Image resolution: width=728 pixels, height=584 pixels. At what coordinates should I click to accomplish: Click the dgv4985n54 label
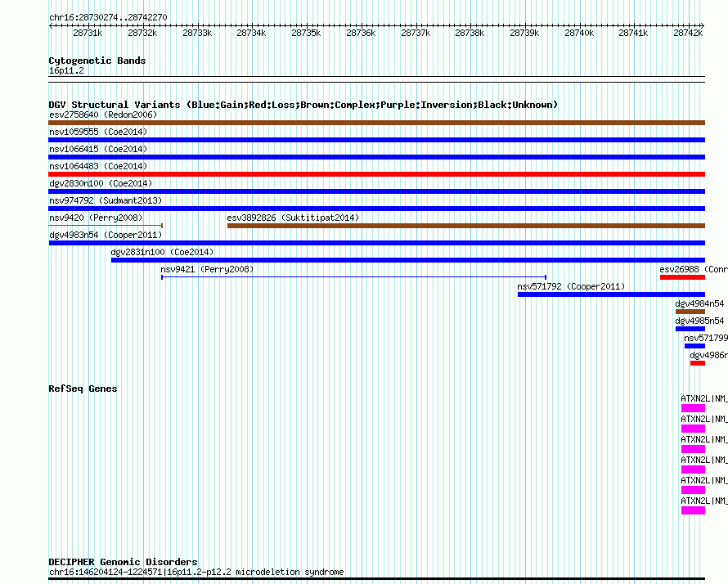point(699,321)
